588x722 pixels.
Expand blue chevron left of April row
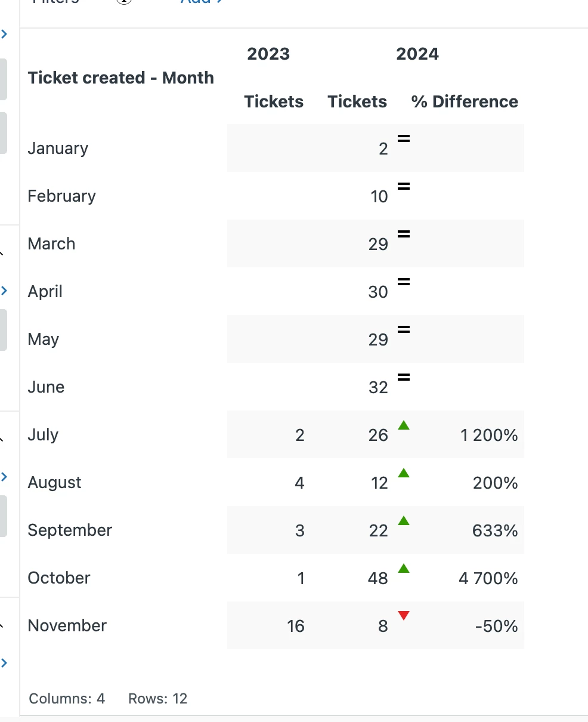point(5,291)
